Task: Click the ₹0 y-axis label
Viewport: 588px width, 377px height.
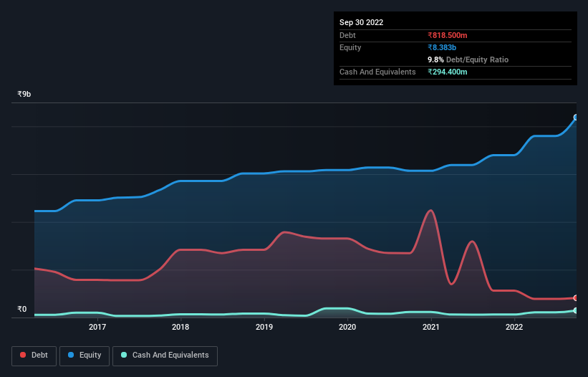Action: point(22,309)
